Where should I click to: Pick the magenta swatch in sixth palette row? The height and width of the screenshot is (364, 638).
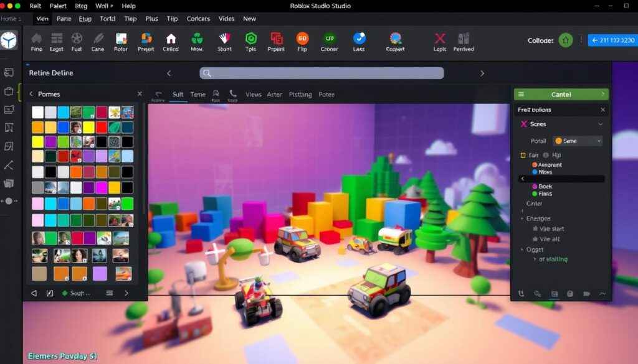click(x=102, y=187)
